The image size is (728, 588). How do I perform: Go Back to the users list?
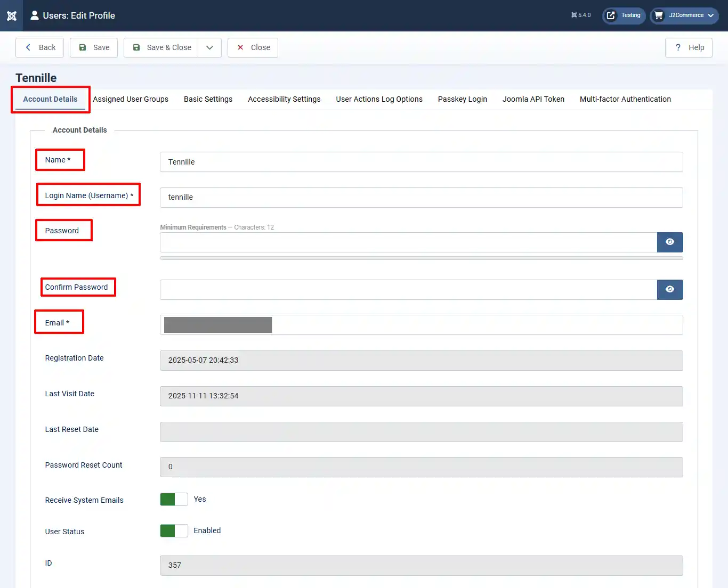click(40, 47)
